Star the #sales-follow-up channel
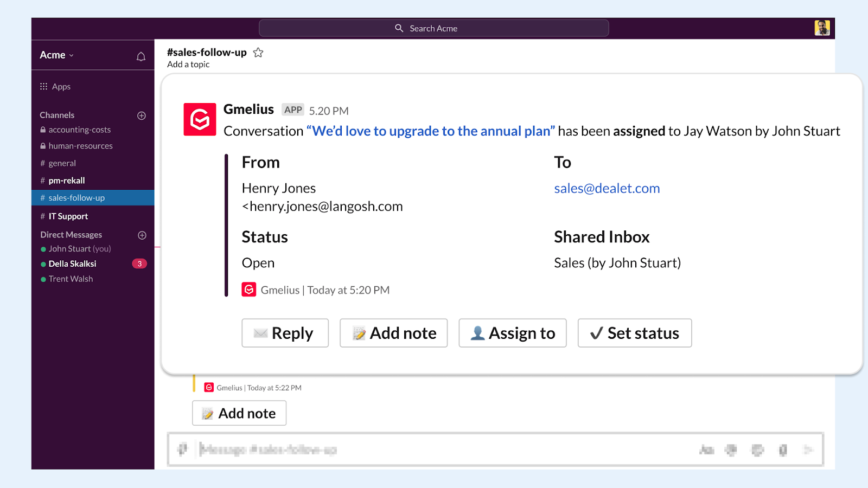This screenshot has width=868, height=488. coord(258,52)
